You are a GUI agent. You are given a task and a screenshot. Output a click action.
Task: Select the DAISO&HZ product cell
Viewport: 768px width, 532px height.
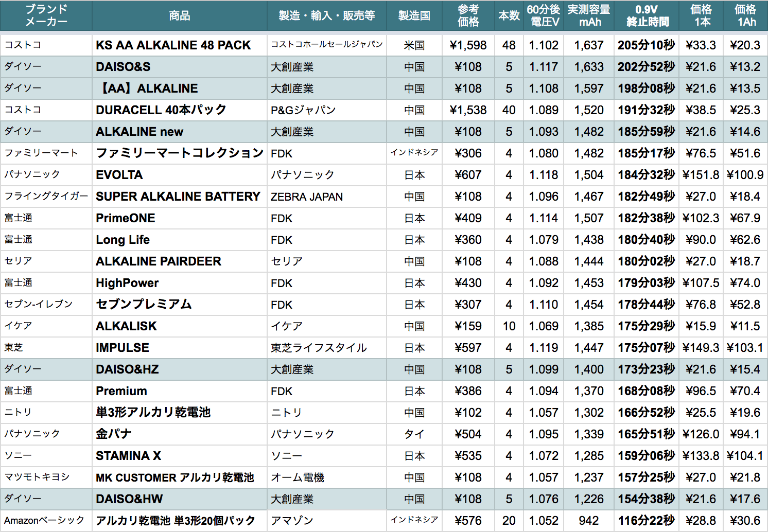coord(180,369)
